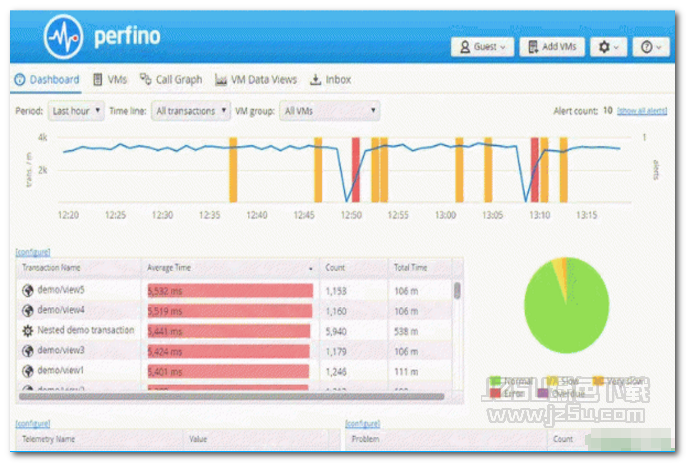Click the red alert marker near 13:10
This screenshot has height=463, width=686.
tap(535, 170)
